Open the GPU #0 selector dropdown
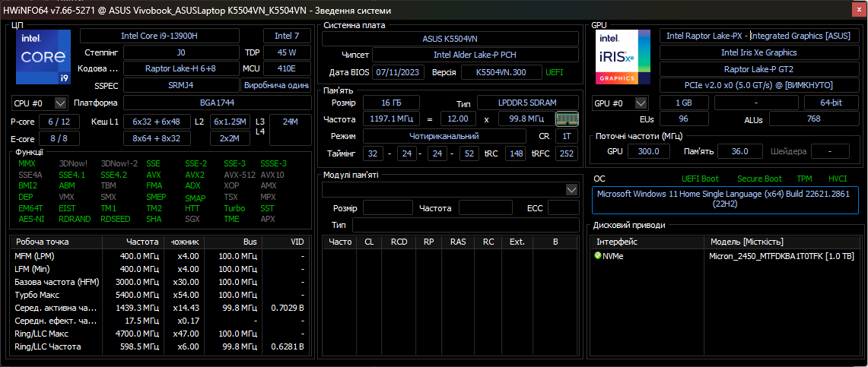Viewport: 868px width, 367px height. coord(641,103)
